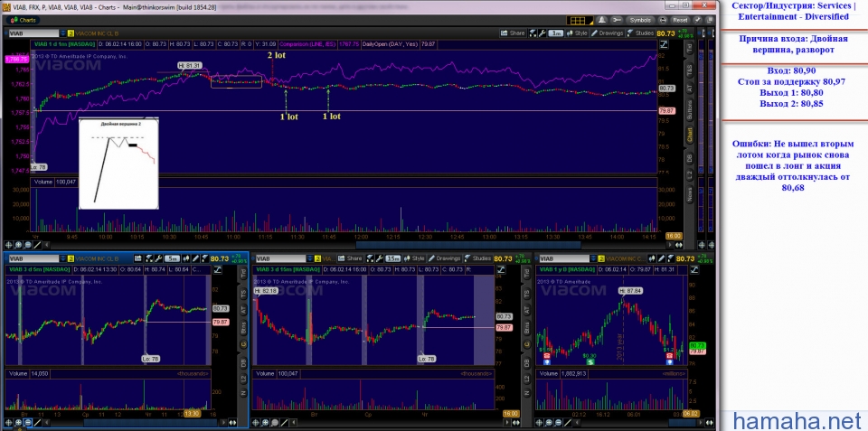The width and height of the screenshot is (868, 431).
Task: Open the Style menu on the 15m chart
Action: click(x=414, y=258)
